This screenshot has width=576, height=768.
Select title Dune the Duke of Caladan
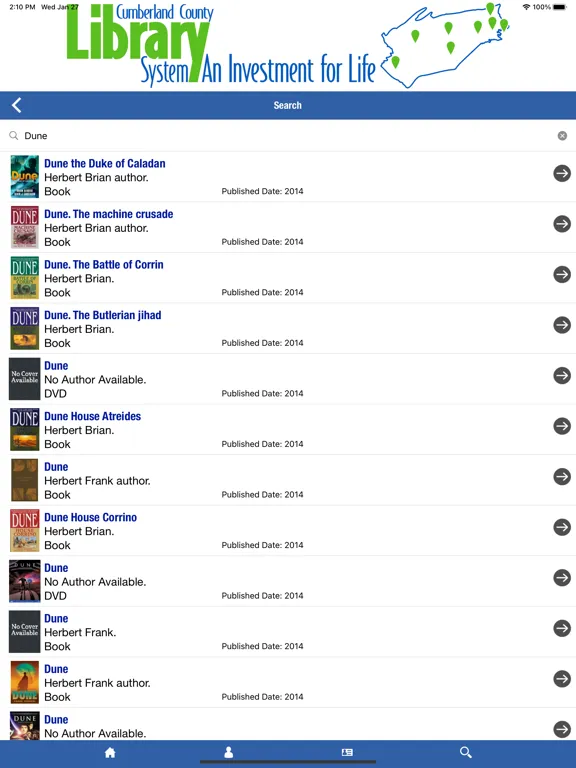105,163
